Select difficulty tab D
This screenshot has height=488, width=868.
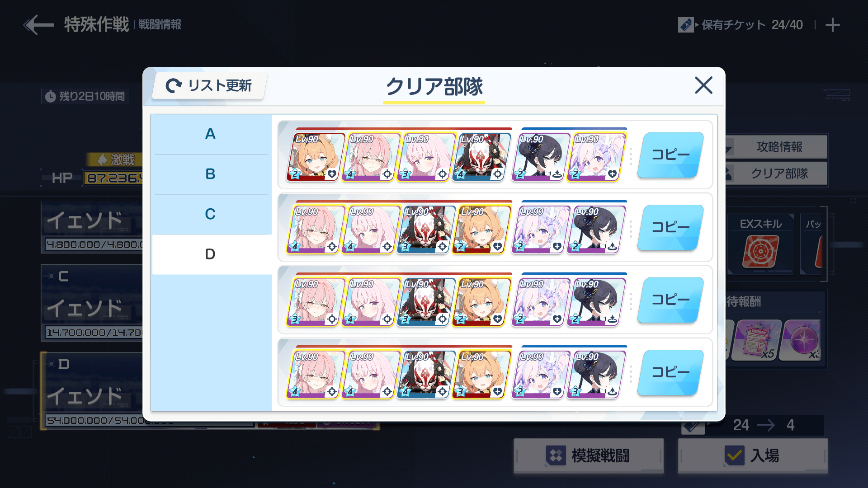[x=210, y=254]
